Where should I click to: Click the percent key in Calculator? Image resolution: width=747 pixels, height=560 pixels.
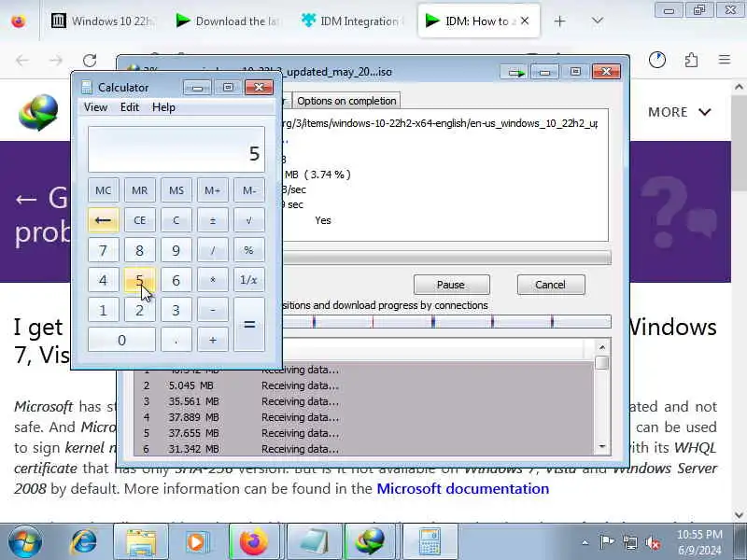point(248,250)
